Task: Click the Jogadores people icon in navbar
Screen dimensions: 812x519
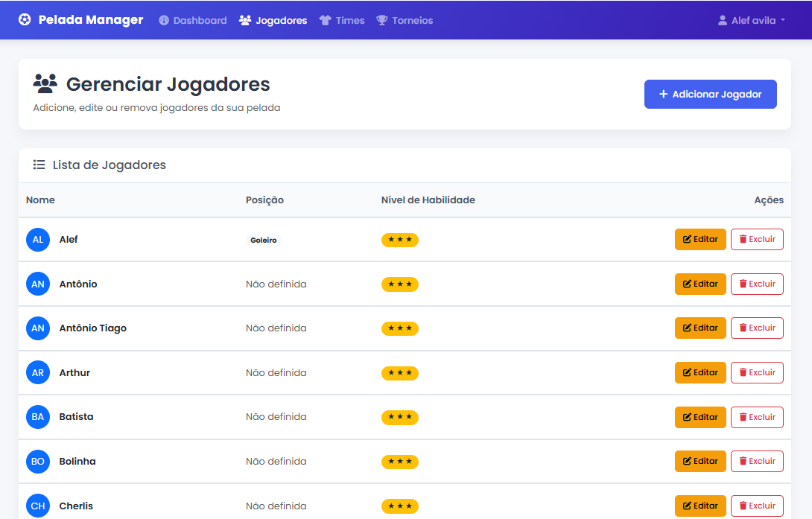Action: (x=245, y=21)
